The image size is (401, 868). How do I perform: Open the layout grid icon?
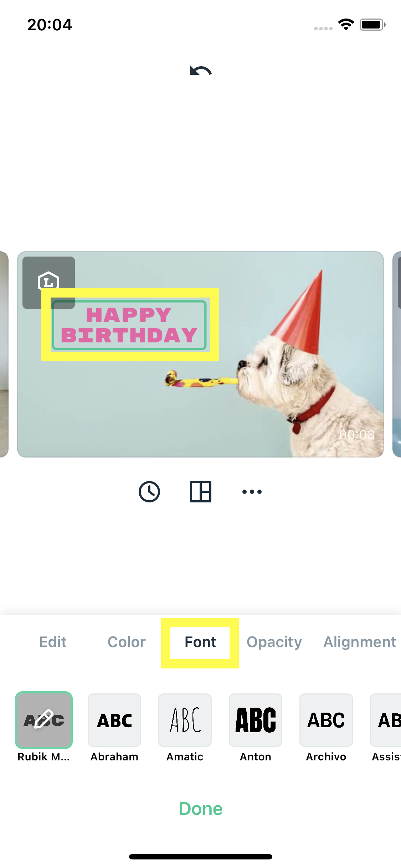[201, 492]
